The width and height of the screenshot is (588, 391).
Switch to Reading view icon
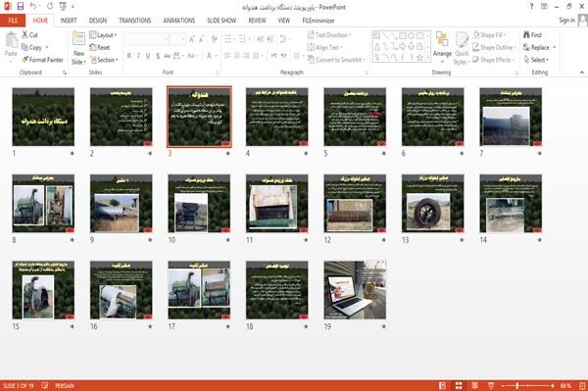474,385
